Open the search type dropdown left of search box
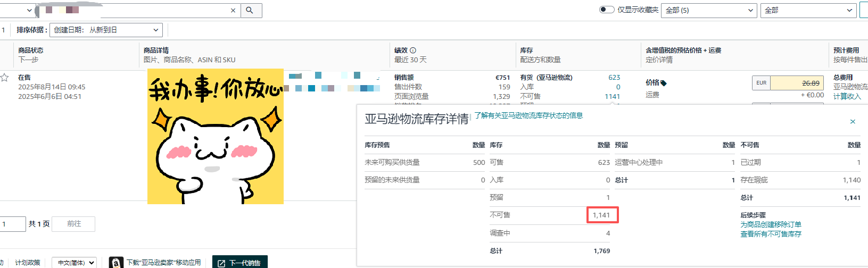 pyautogui.click(x=17, y=10)
